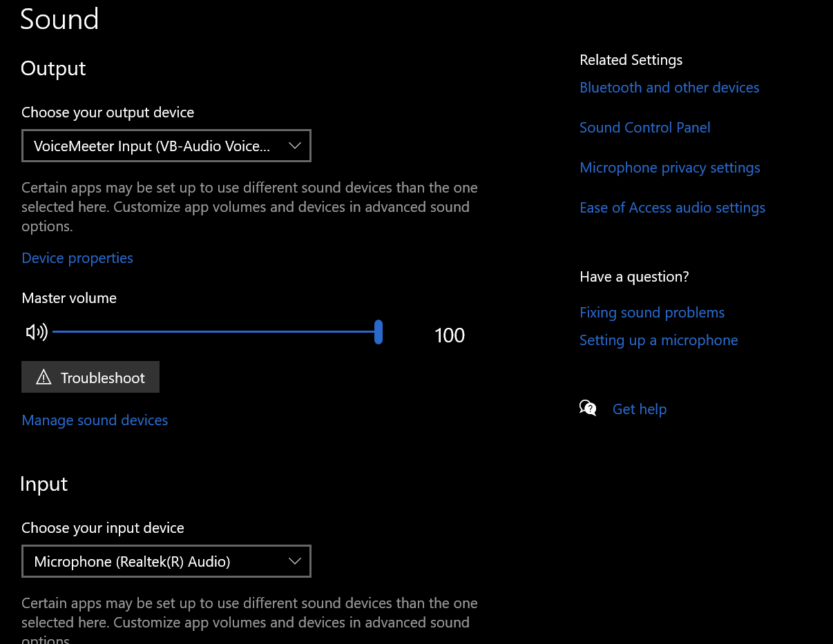Click the Get help chat bubble icon
Screen dimensions: 833x644
pyautogui.click(x=588, y=408)
